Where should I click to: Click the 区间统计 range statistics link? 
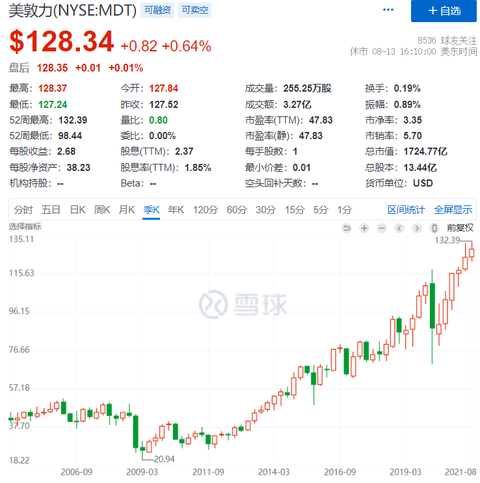point(406,210)
